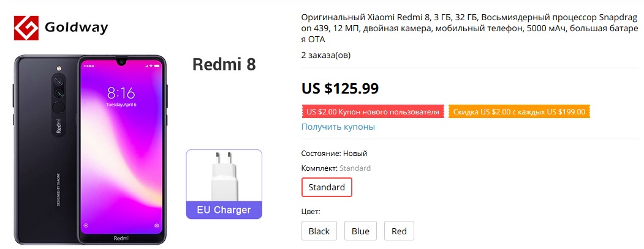Click the orange "Скидка US $2.00" discount tag
Image resolution: width=644 pixels, height=249 pixels.
click(519, 112)
